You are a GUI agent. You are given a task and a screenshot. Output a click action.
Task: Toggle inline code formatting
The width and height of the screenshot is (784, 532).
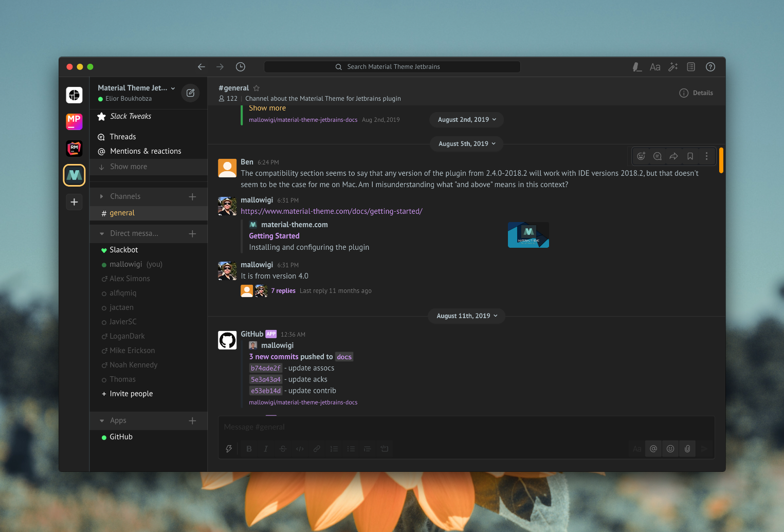point(300,449)
